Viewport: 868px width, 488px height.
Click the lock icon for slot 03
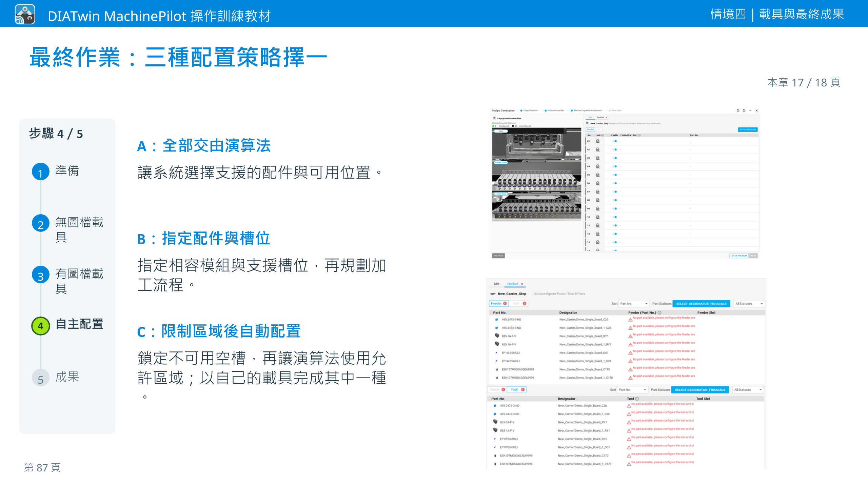click(598, 158)
